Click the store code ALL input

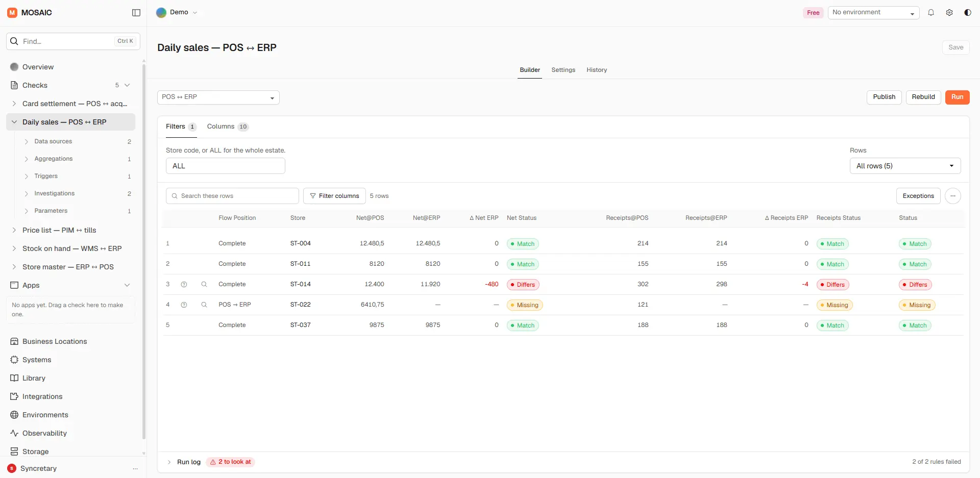pyautogui.click(x=225, y=166)
